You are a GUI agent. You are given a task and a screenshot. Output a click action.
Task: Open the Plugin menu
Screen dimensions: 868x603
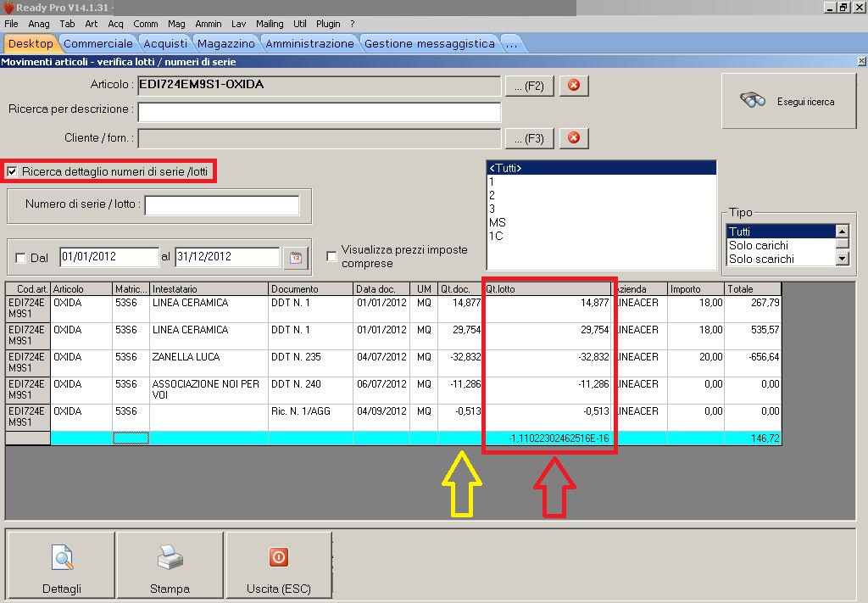(328, 24)
